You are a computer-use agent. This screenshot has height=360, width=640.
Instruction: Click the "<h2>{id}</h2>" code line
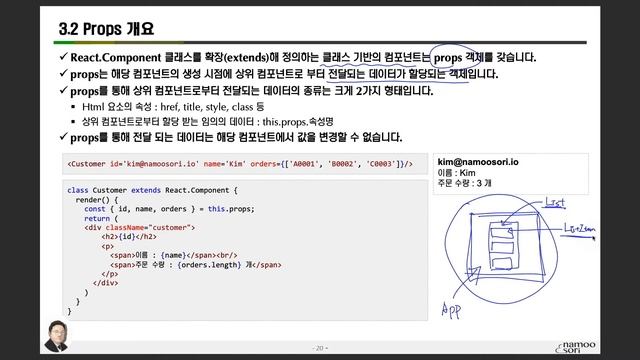pos(129,237)
